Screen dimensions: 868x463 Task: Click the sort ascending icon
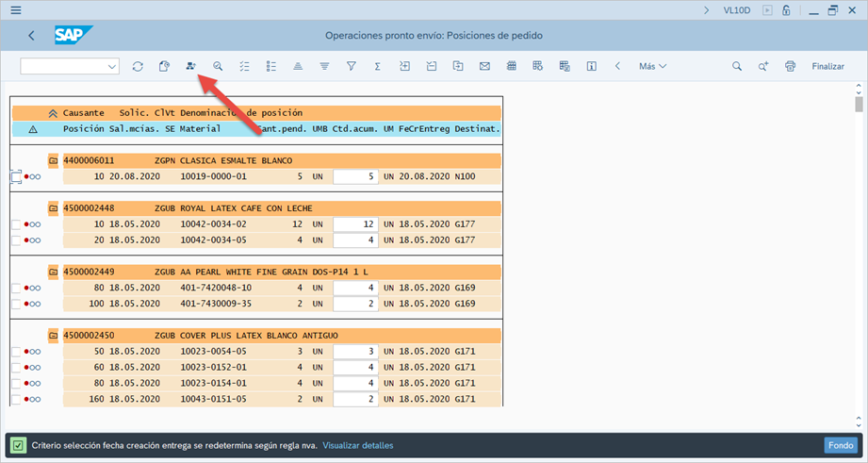[297, 66]
